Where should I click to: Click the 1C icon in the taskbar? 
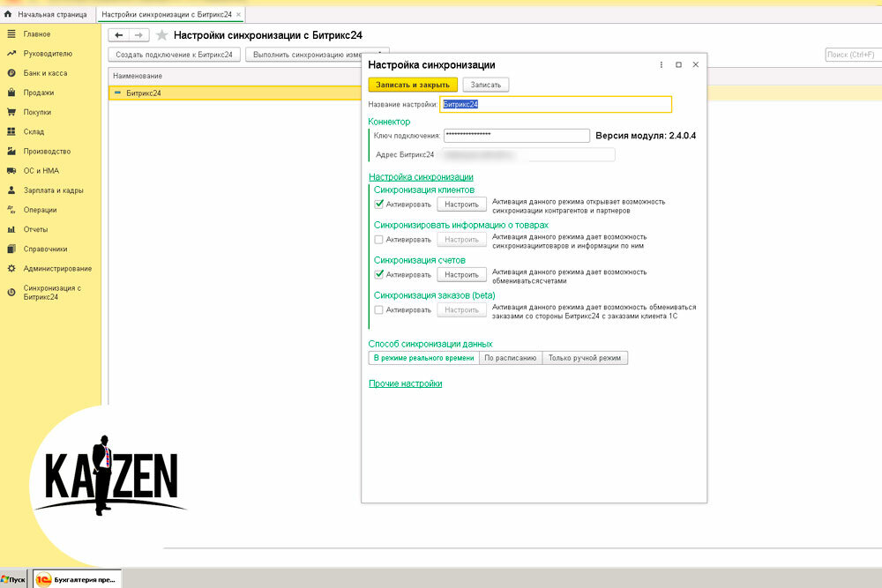click(x=43, y=579)
